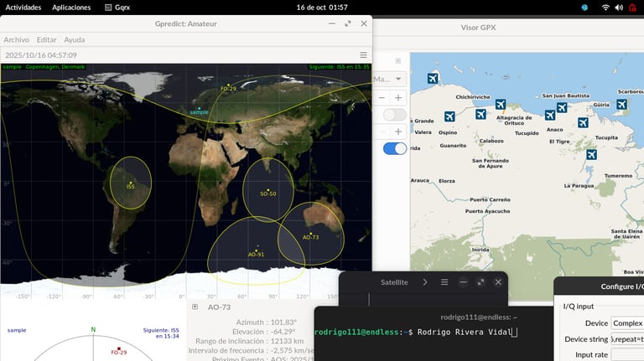
Task: Click 'Siguiente: ISS en 15:34' polar label
Action: click(x=161, y=333)
